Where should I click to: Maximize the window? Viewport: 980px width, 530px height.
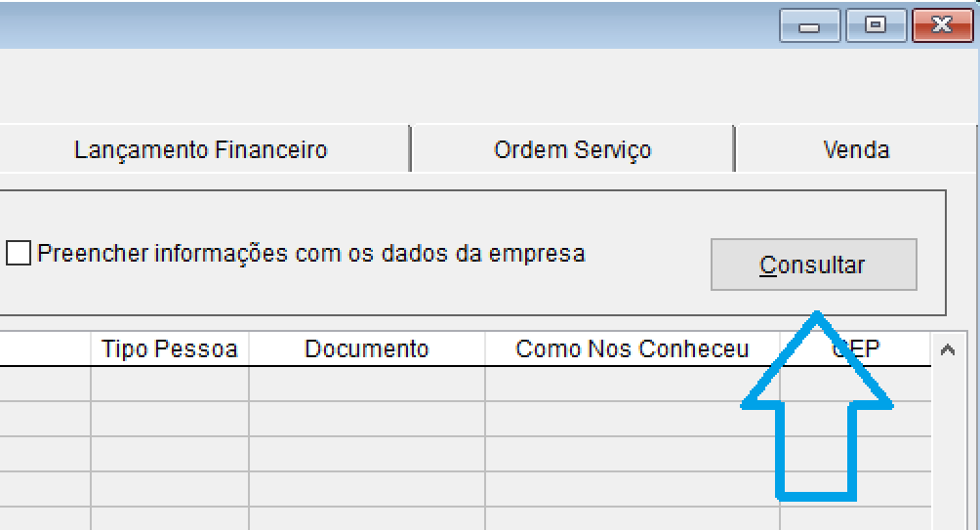click(x=876, y=26)
